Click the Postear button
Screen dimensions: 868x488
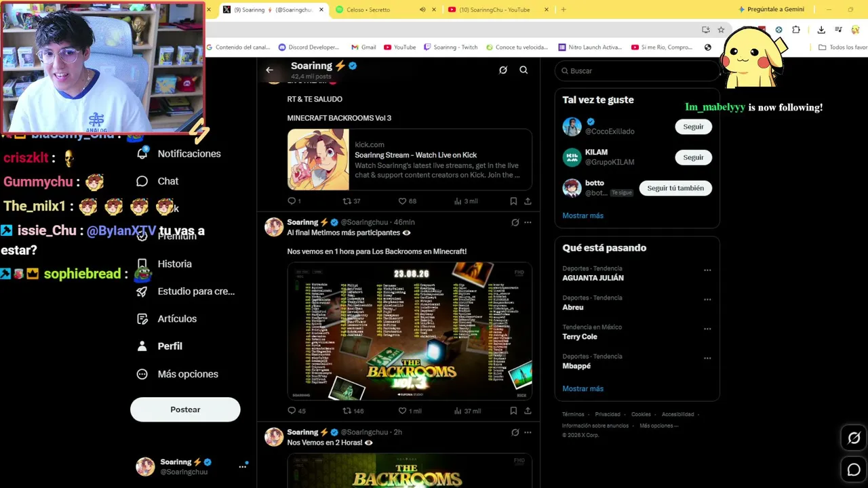coord(185,409)
